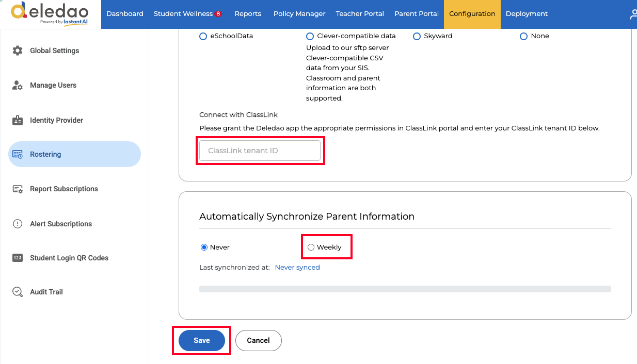Screen dimensions: 637x364
Task: Click the Cancel button
Action: (x=259, y=340)
